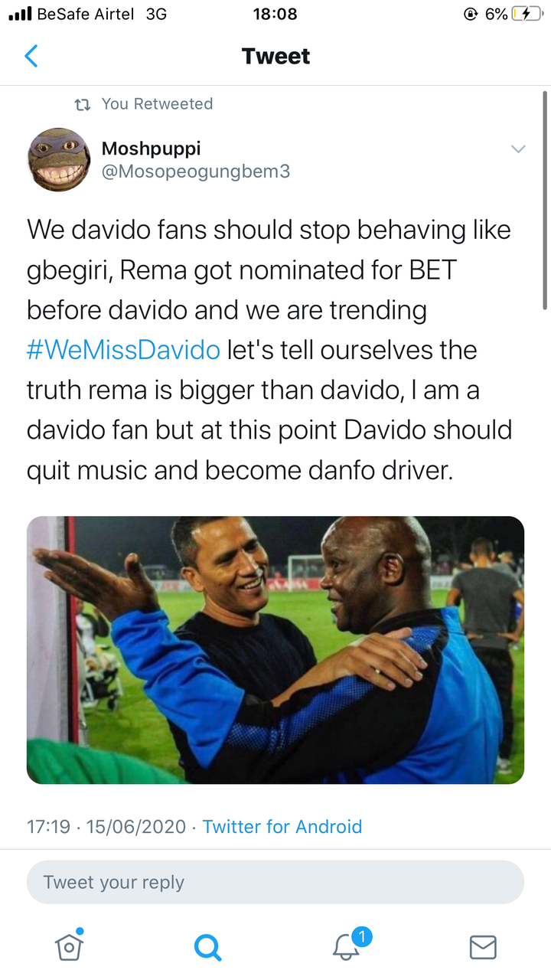Screen dimensions: 551x980
Task: Tap the #WeMissDavido hashtag
Action: coord(123,350)
